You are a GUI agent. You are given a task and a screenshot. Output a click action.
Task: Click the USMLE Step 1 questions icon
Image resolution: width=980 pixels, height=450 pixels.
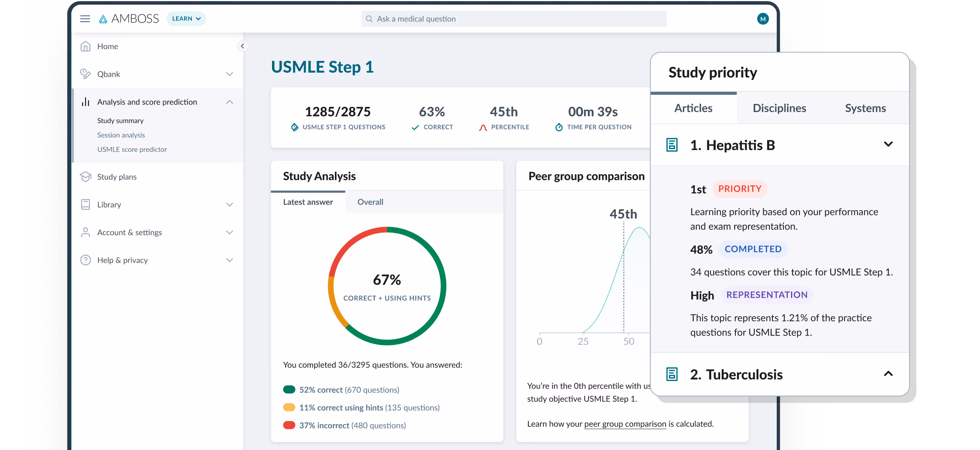click(295, 127)
